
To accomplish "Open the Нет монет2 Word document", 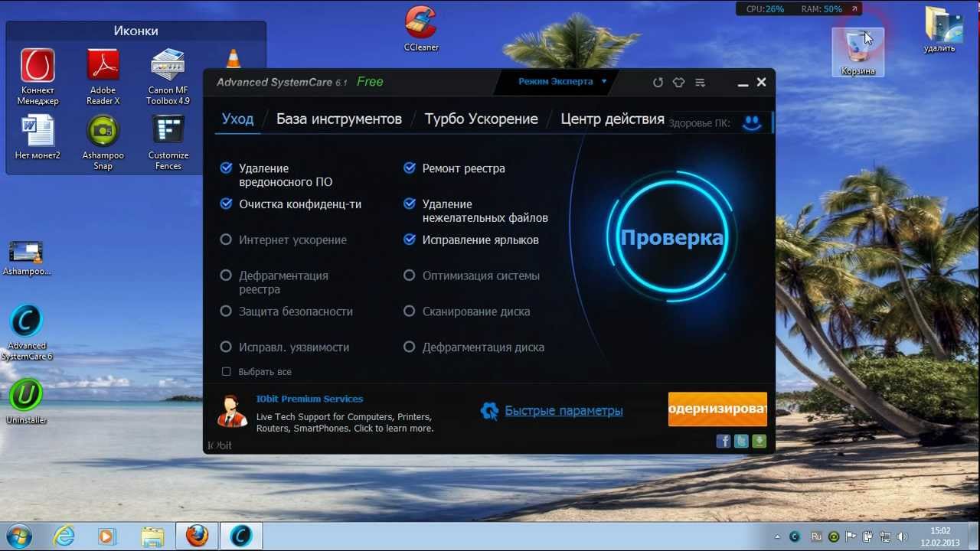I will 38,138.
